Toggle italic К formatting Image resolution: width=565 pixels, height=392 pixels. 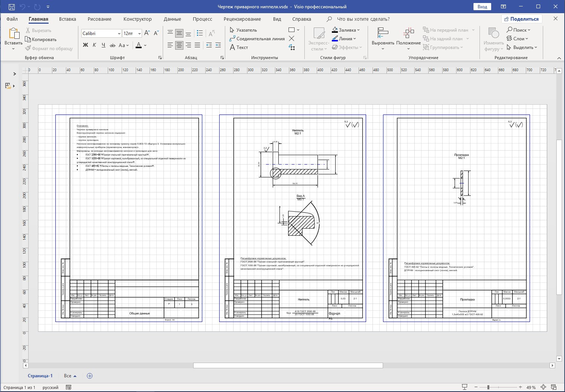click(x=94, y=45)
